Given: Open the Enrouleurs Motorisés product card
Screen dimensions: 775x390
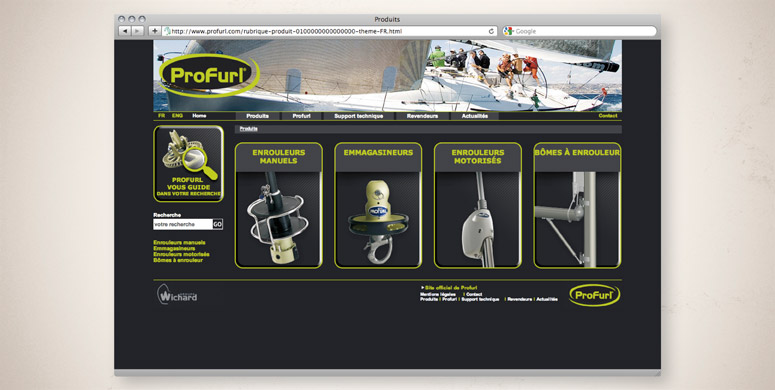Looking at the screenshot, I should click(478, 206).
